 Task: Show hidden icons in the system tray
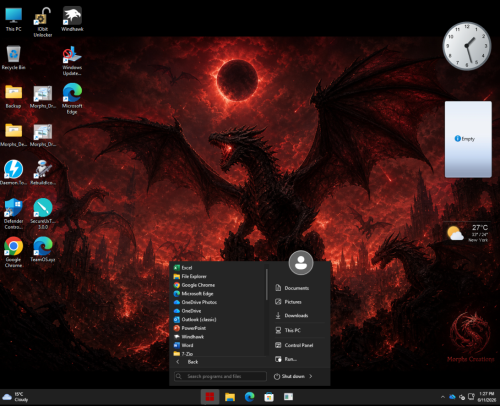point(443,397)
